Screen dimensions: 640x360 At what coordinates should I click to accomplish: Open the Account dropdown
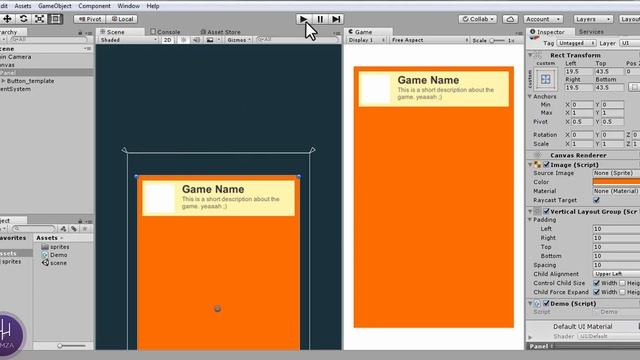click(x=542, y=19)
